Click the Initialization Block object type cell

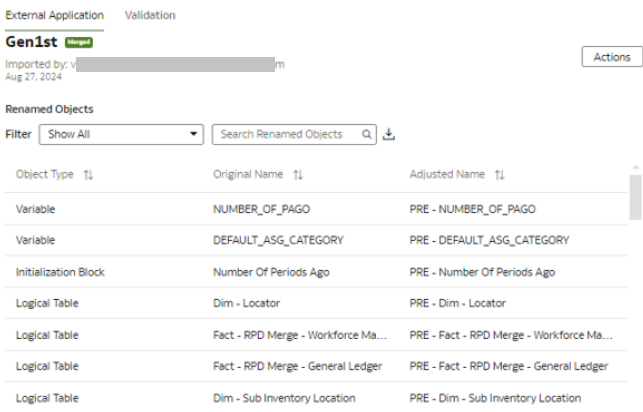[x=60, y=272]
